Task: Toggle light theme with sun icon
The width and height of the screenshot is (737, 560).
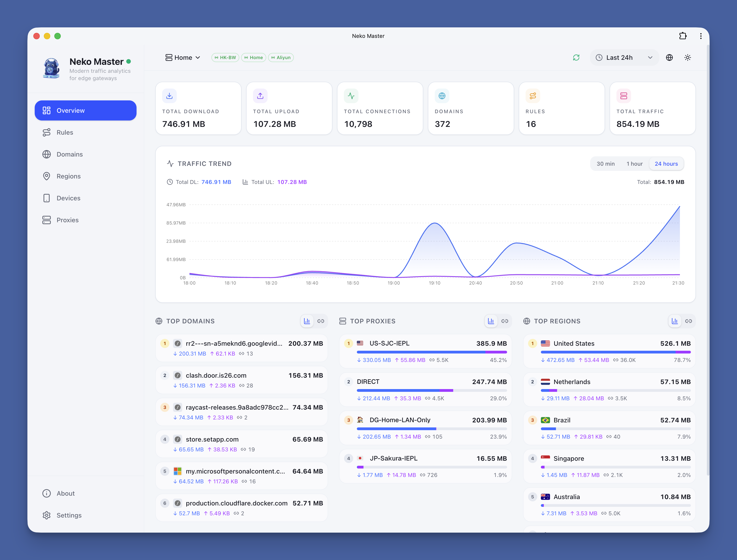Action: (x=688, y=58)
